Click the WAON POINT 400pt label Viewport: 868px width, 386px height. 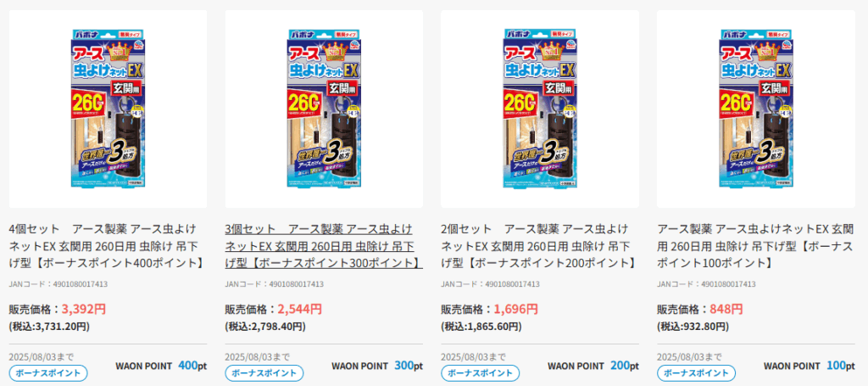tap(161, 366)
